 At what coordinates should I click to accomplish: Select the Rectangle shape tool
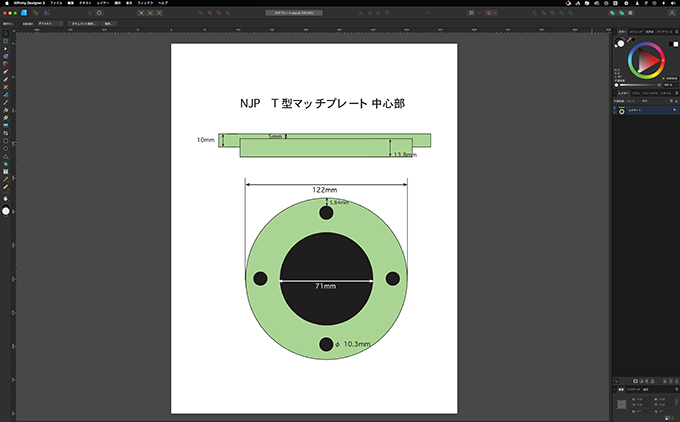click(x=5, y=141)
